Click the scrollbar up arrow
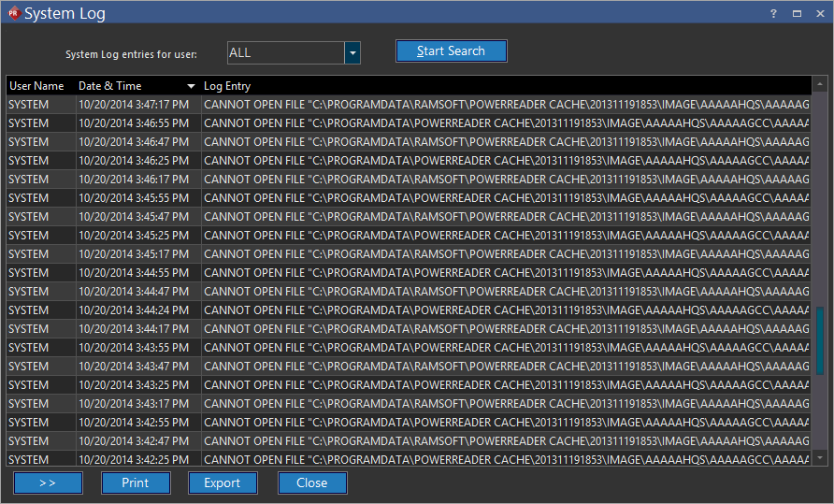The height and width of the screenshot is (504, 834). click(820, 85)
